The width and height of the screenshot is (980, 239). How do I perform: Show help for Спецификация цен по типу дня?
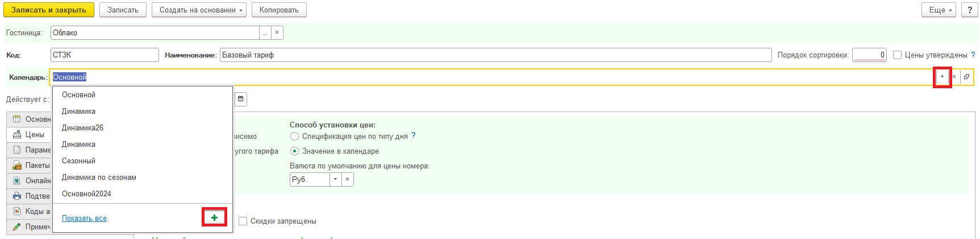coord(413,135)
